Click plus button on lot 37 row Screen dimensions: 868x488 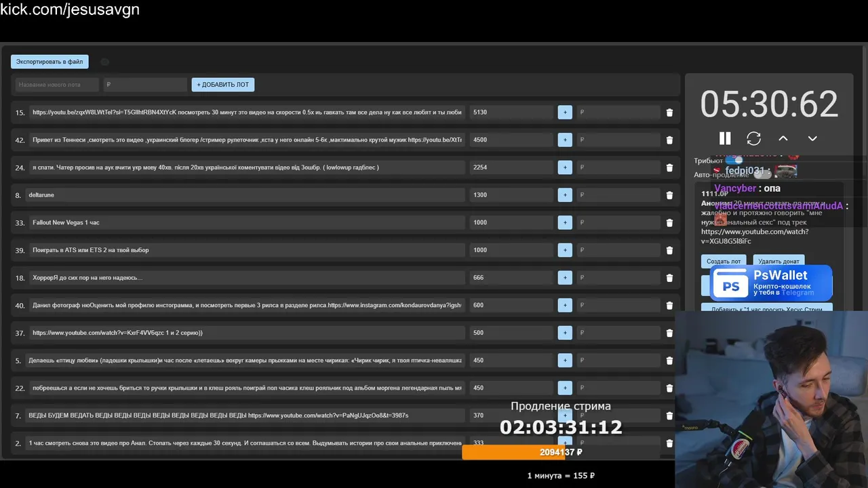coord(565,333)
